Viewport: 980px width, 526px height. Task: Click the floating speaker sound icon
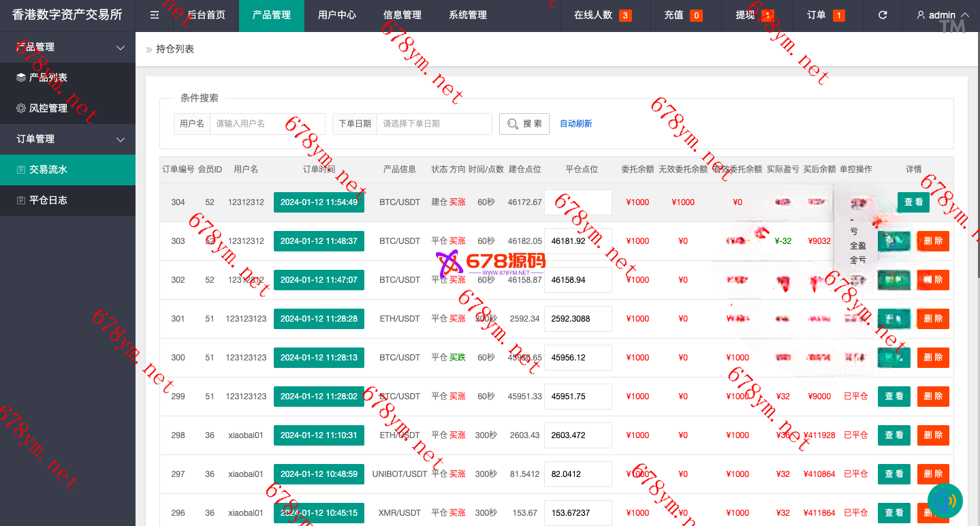coord(945,501)
